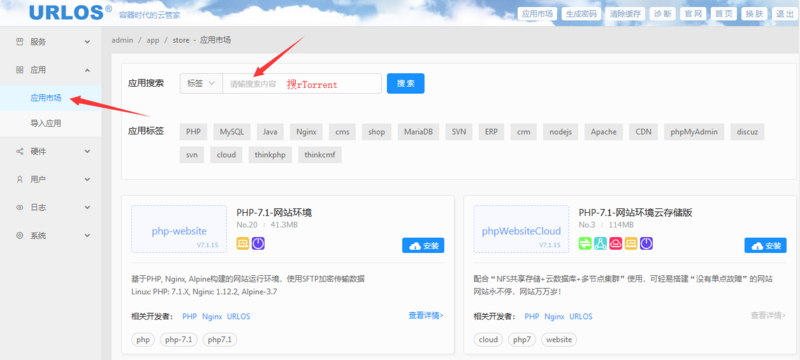Click the red cloud icon on phpWebsiteCloud card

tap(616, 244)
